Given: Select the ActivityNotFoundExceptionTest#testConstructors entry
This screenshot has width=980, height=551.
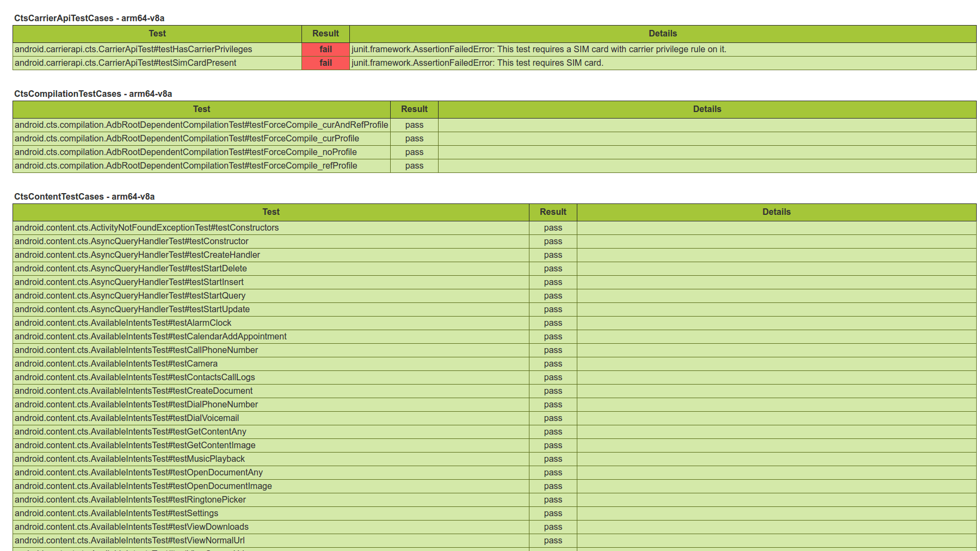Looking at the screenshot, I should 147,227.
